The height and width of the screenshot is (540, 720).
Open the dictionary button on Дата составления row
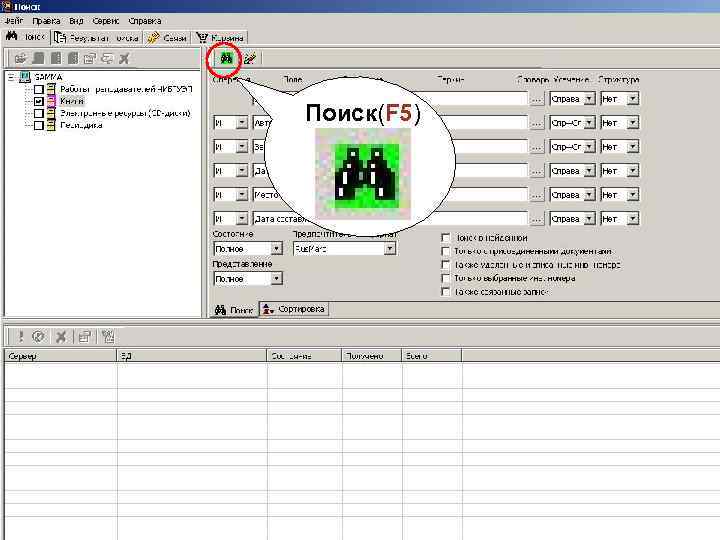(537, 219)
